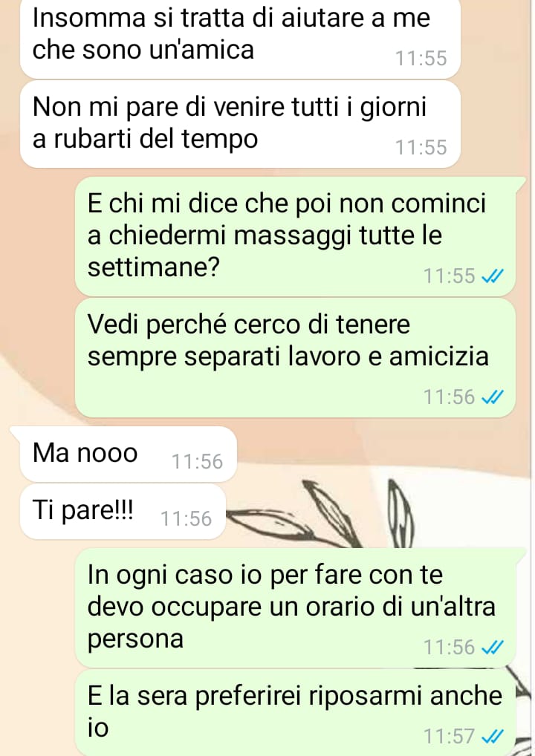The width and height of the screenshot is (535, 756).
Task: Tap blue ticks on 'un'altra persona' message
Action: pos(493,647)
